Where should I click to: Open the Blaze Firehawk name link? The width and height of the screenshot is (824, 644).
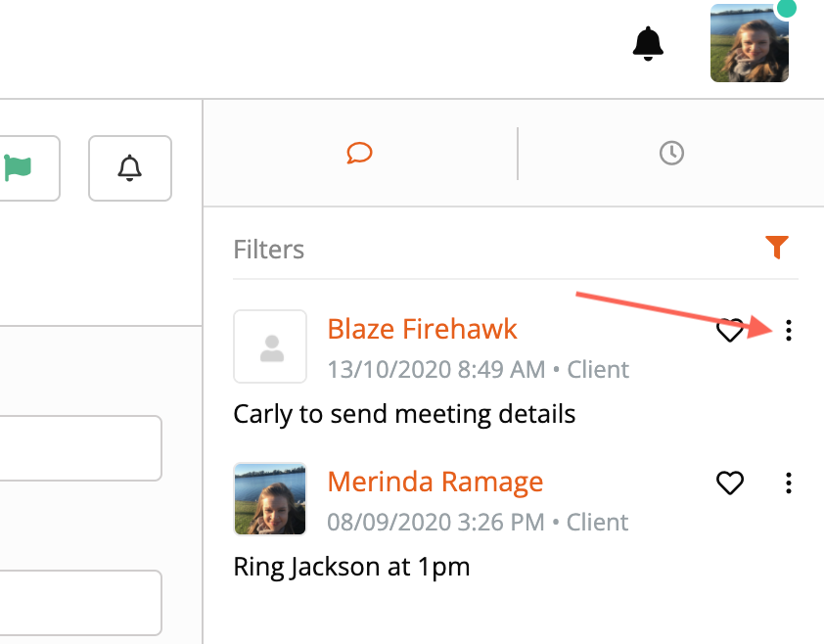pos(422,329)
